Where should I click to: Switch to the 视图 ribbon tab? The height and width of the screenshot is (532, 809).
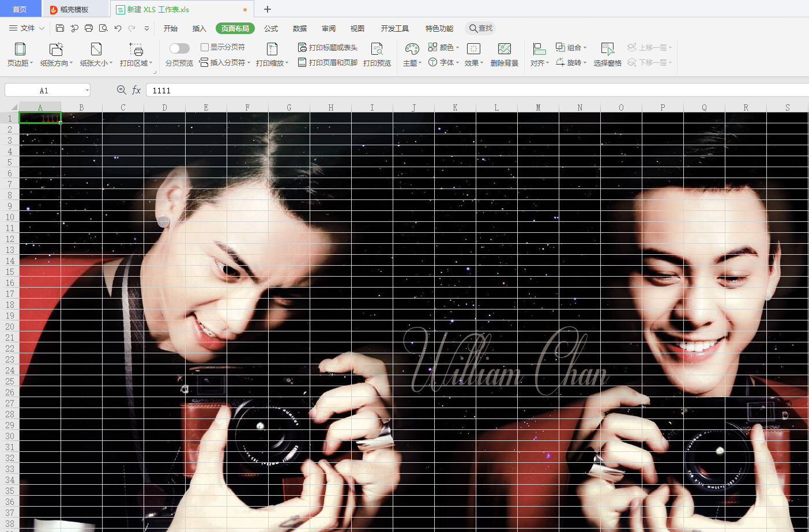[x=358, y=28]
